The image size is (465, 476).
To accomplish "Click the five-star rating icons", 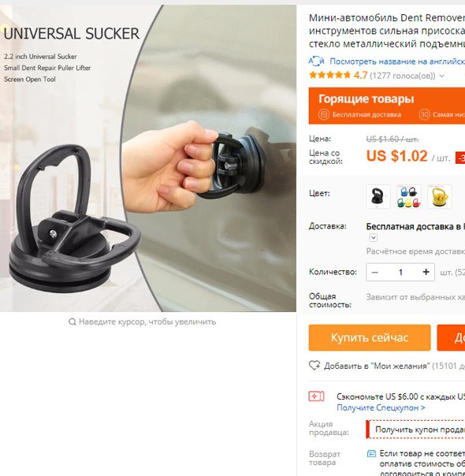I will coord(329,75).
